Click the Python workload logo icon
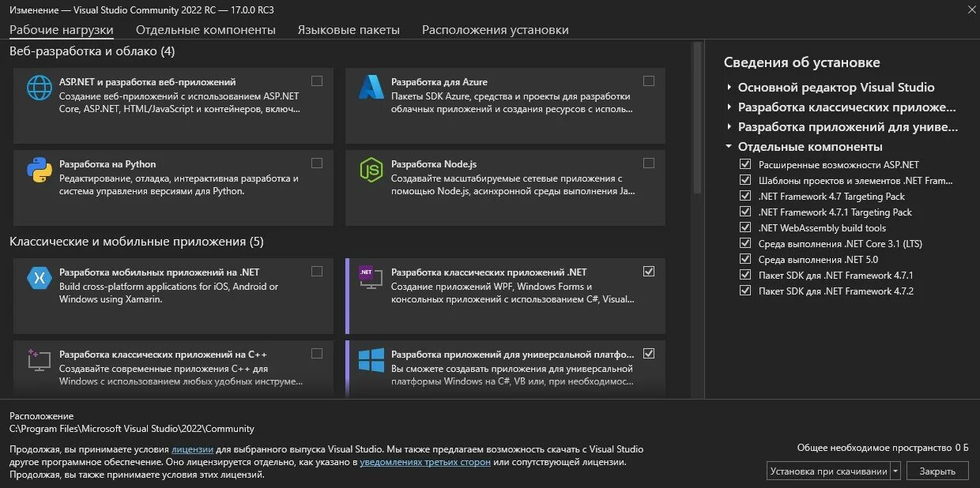Image resolution: width=980 pixels, height=488 pixels. pos(39,170)
